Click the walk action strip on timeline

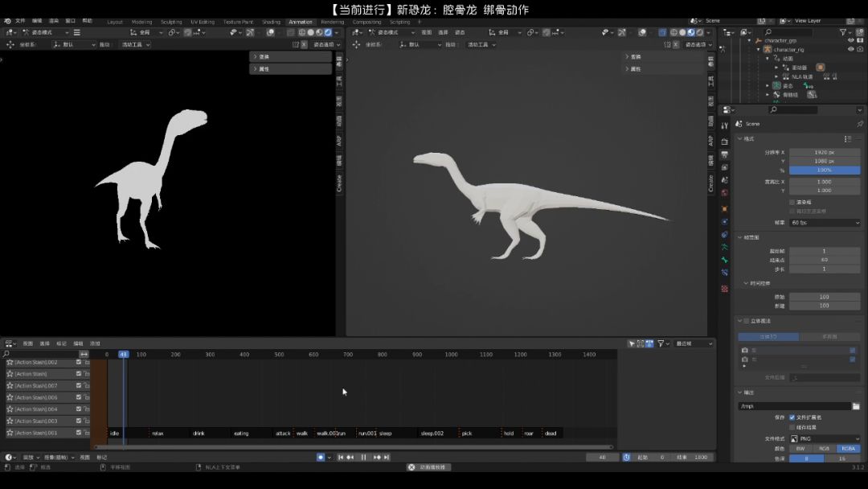coord(302,434)
